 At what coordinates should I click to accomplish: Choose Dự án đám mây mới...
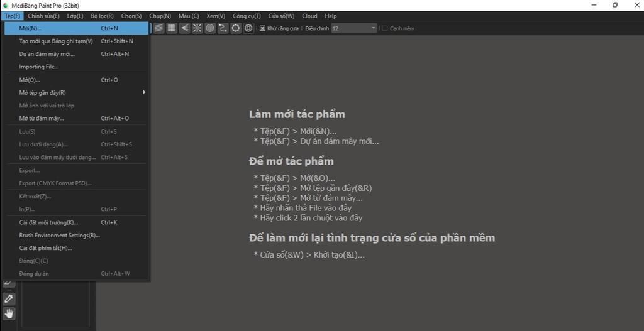tap(76, 54)
